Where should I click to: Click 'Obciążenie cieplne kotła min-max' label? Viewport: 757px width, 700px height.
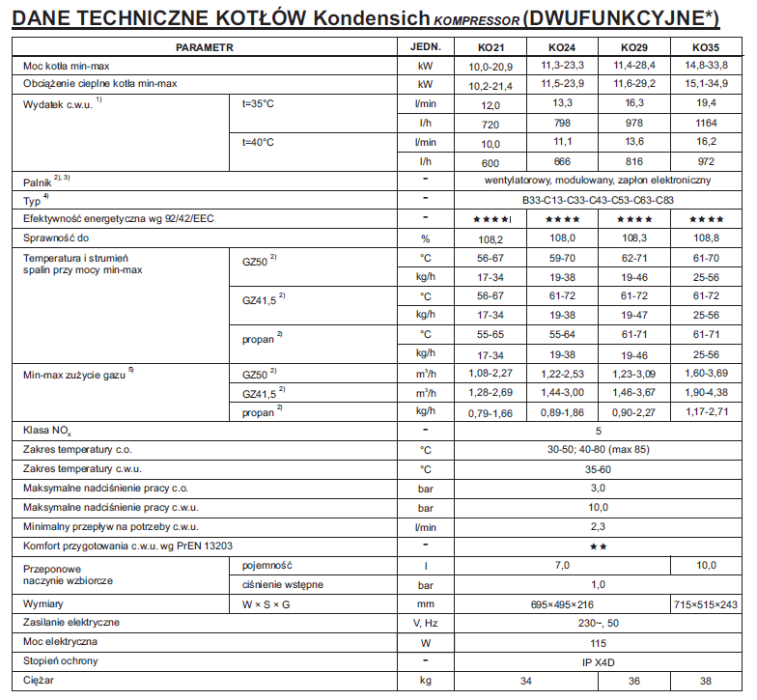click(100, 84)
